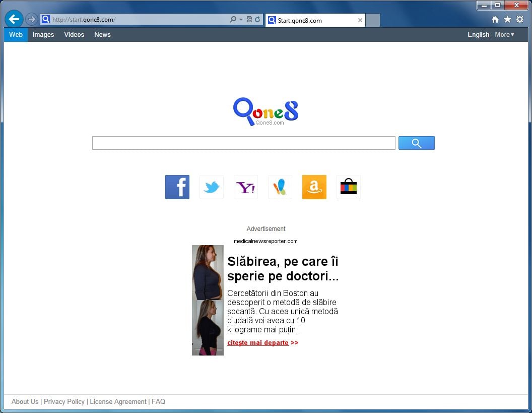The height and width of the screenshot is (413, 532).
Task: Select the Web search tab
Action: 16,35
